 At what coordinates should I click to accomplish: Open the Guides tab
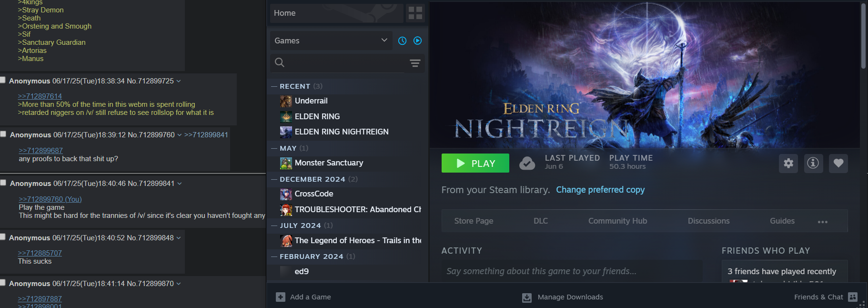click(x=782, y=221)
